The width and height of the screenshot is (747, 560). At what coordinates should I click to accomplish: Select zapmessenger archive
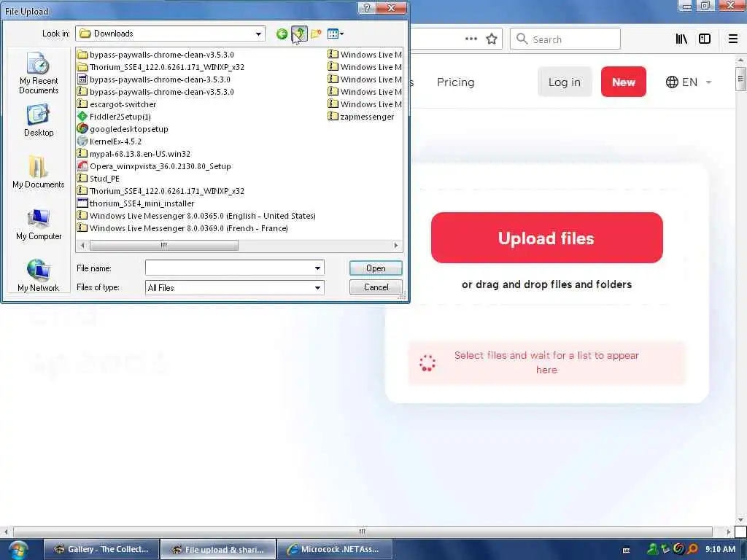[361, 116]
